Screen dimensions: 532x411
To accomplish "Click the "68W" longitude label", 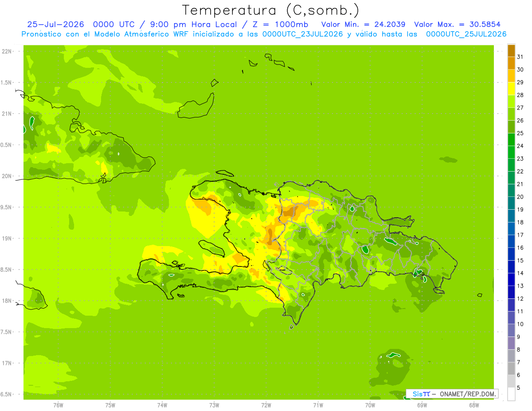I will coord(473,405).
